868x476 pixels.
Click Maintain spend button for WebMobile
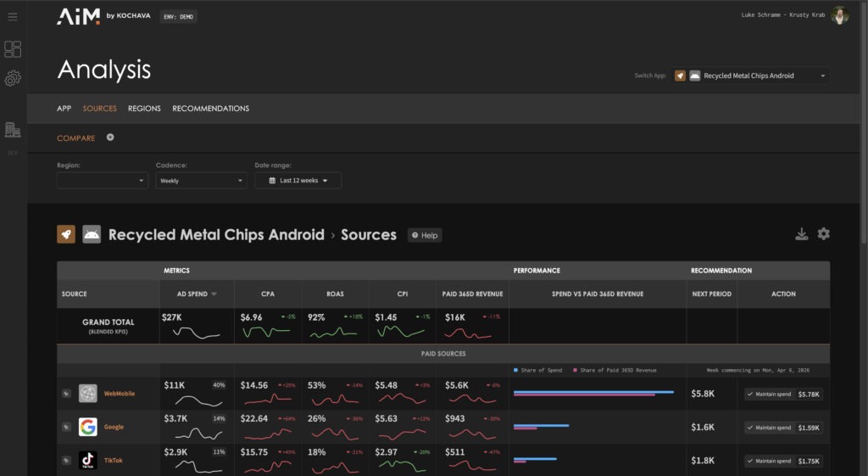pos(769,394)
